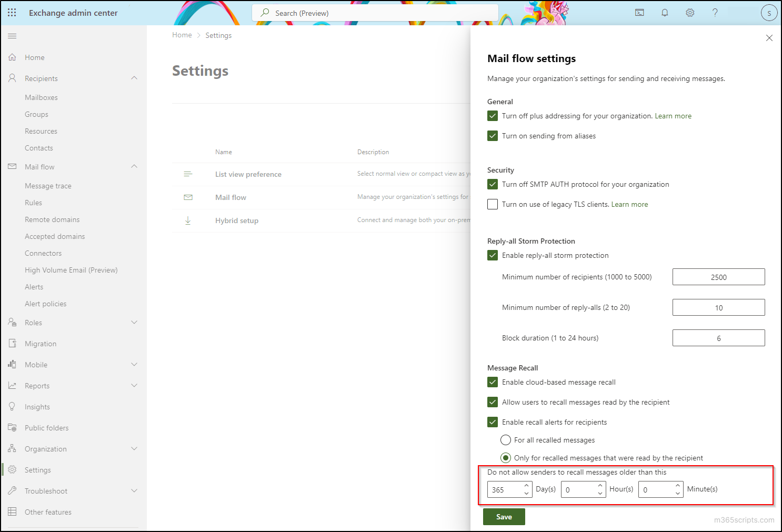This screenshot has width=782, height=532.
Task: Click Save to apply mail flow settings
Action: click(504, 516)
